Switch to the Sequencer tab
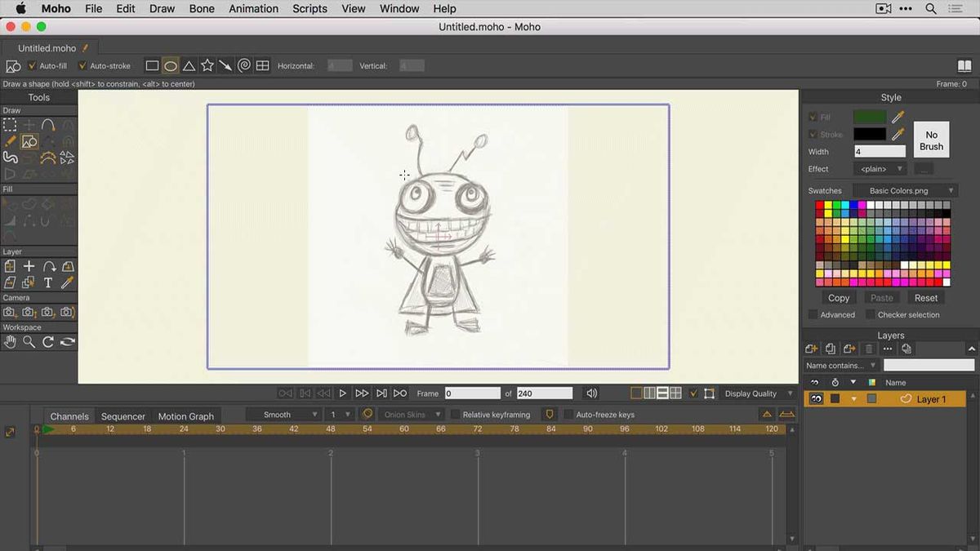Screen dimensions: 980x551 click(x=122, y=415)
